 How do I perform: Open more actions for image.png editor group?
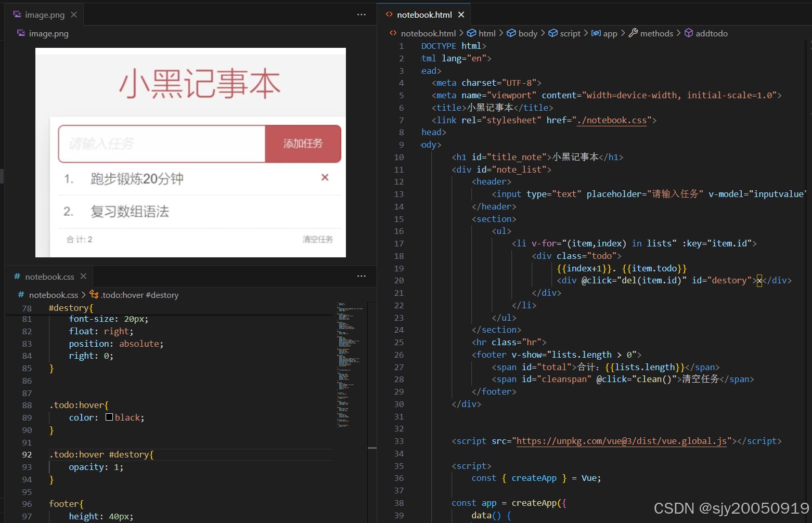pos(362,15)
